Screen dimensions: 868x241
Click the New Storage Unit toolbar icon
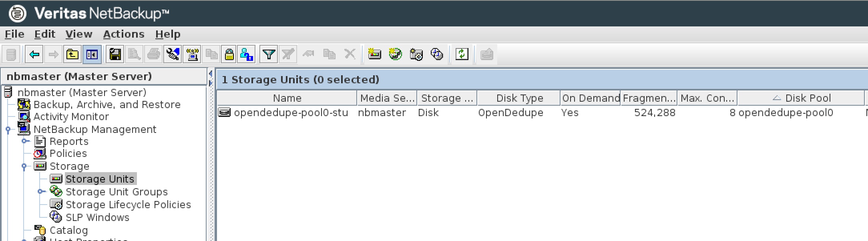tap(374, 54)
